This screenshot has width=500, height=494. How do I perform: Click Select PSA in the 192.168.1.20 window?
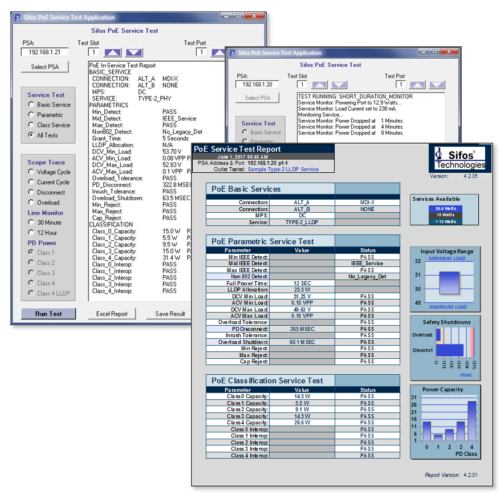257,98
